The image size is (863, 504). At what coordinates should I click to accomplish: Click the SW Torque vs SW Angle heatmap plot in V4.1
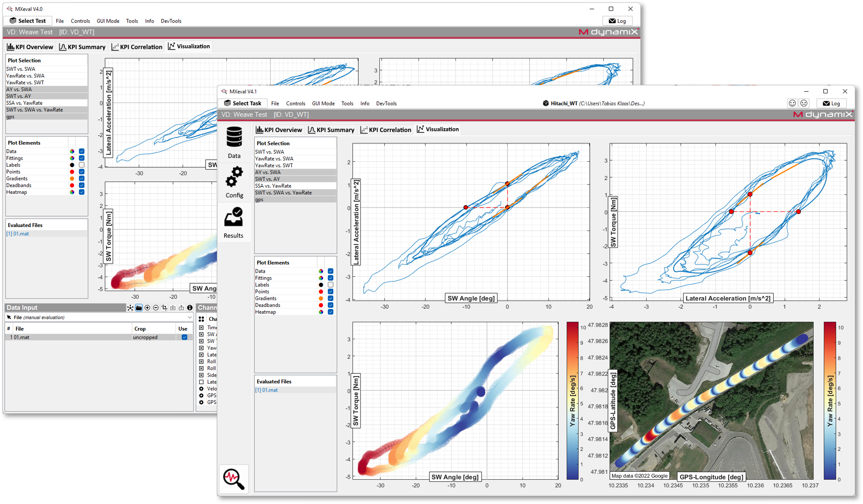(455, 401)
